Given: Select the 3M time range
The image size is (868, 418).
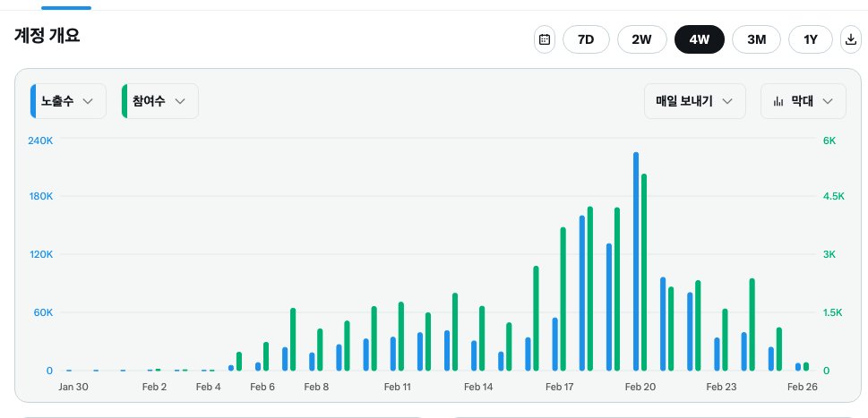Looking at the screenshot, I should coord(756,39).
